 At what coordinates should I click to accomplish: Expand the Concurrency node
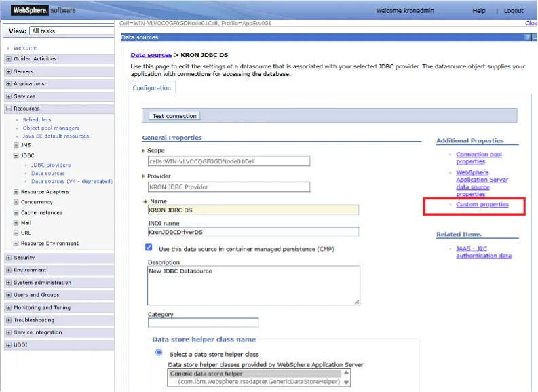pos(16,202)
